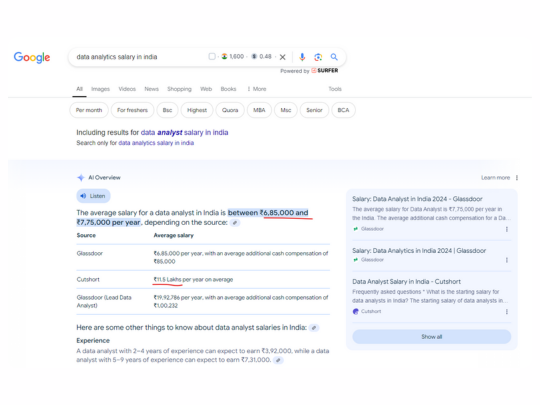Image resolution: width=540 pixels, height=405 pixels.
Task: Open AI Overview three-dot options menu
Action: click(x=517, y=178)
